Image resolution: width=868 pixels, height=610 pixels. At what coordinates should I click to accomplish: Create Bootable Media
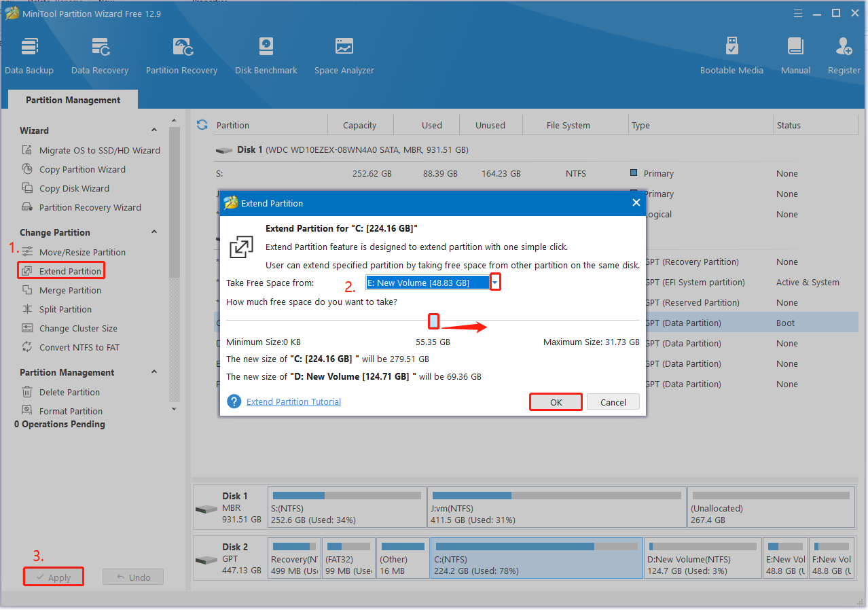[731, 56]
